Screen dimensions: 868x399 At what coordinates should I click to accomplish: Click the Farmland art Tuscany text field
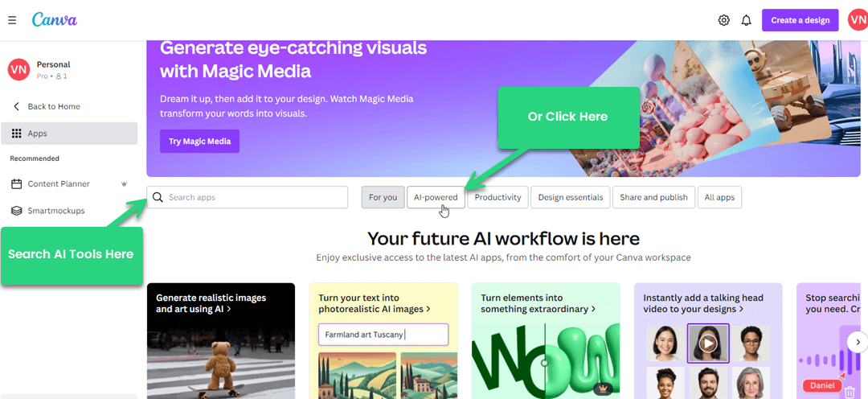tap(383, 335)
